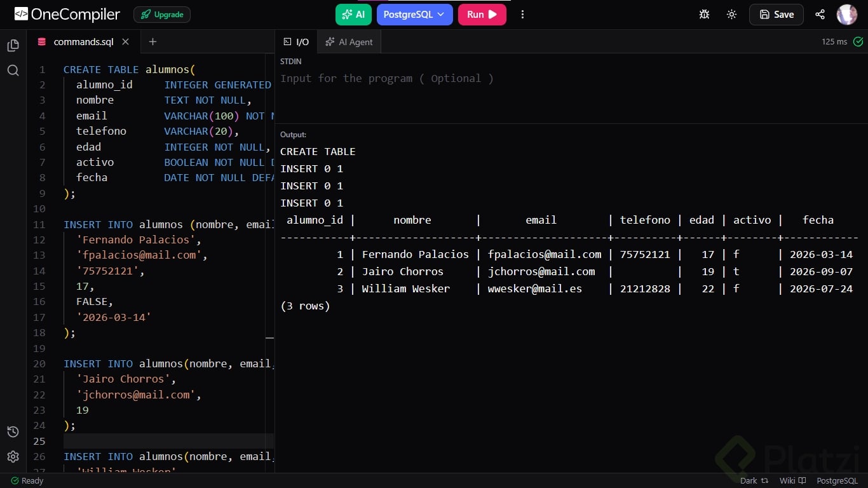Click the Upgrade button
This screenshot has height=488, width=868.
point(162,14)
